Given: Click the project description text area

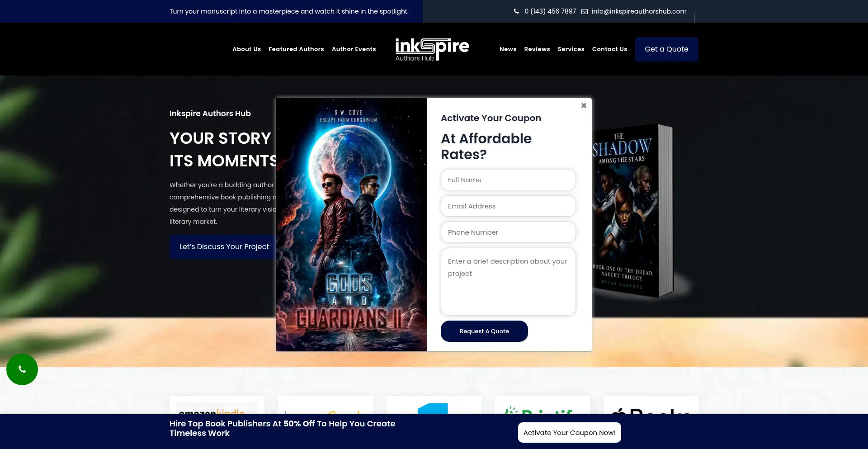Looking at the screenshot, I should coord(508,282).
